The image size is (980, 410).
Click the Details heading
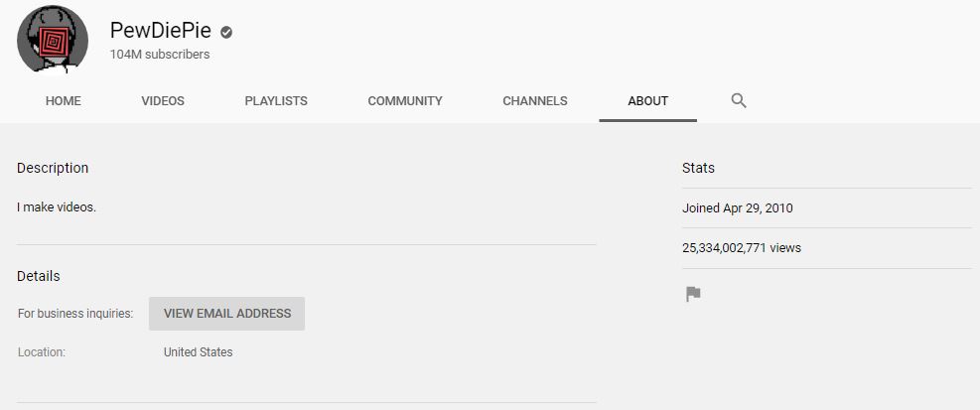click(38, 276)
